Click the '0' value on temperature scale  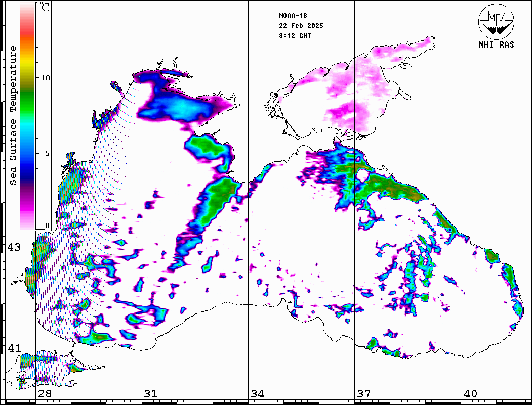[47, 226]
